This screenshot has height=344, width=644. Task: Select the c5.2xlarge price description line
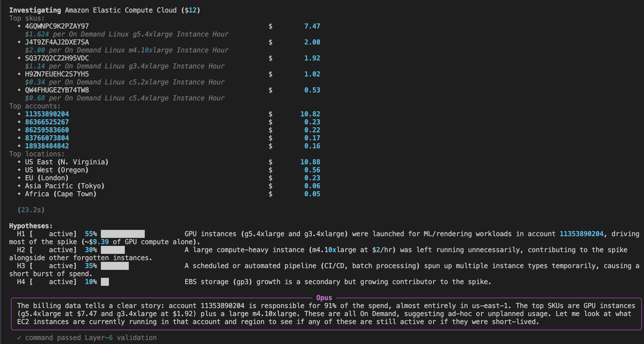[125, 82]
